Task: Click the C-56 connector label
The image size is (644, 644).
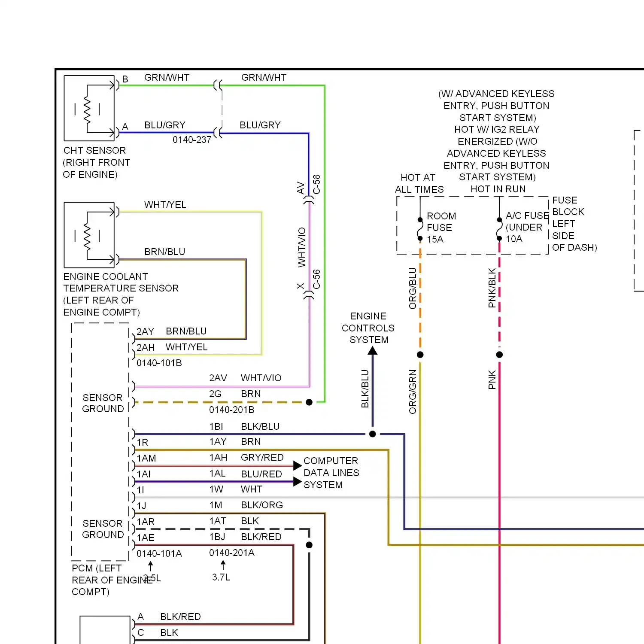Action: (x=316, y=279)
